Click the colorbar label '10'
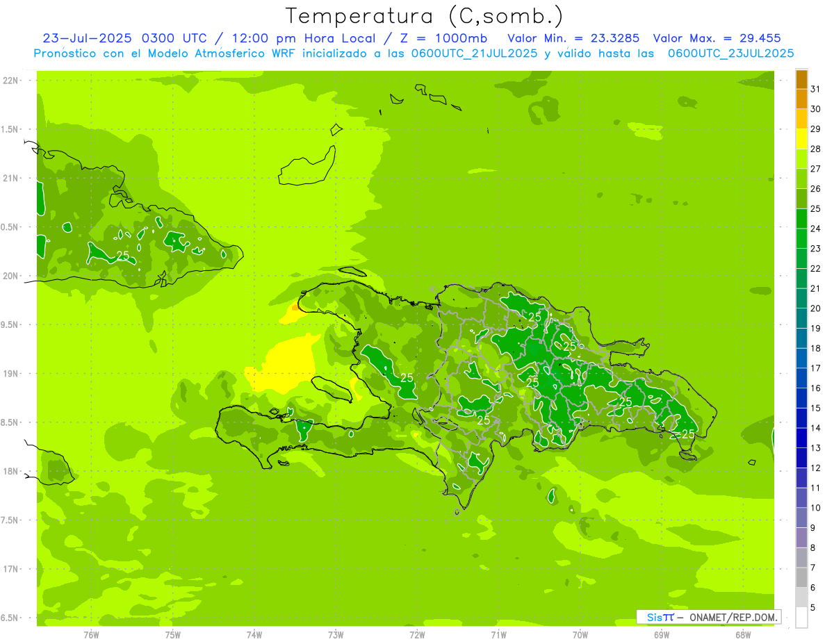 (815, 508)
